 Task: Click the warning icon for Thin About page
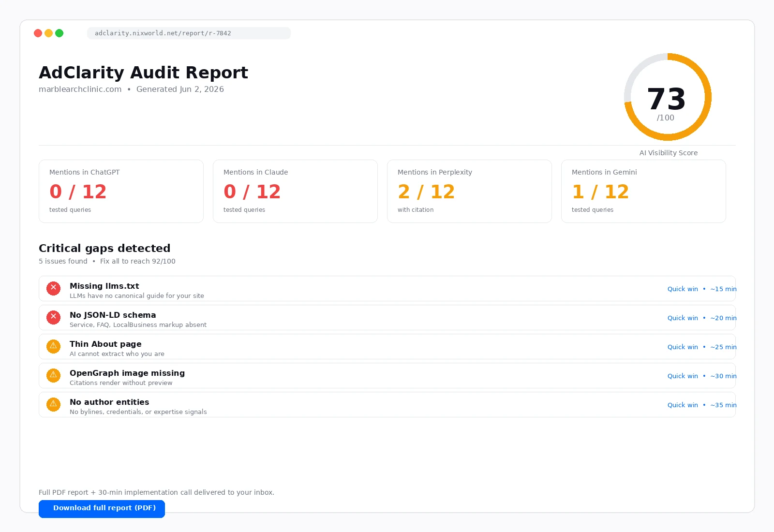point(53,346)
